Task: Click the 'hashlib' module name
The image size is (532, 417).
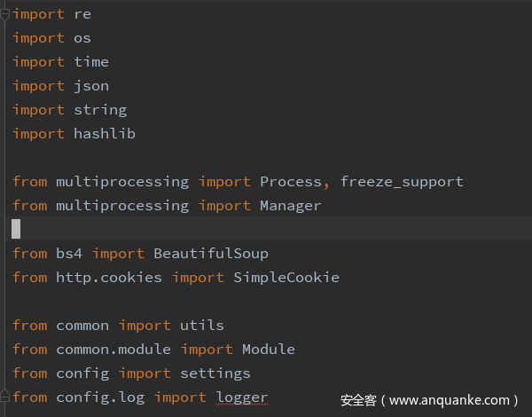Action: (105, 134)
